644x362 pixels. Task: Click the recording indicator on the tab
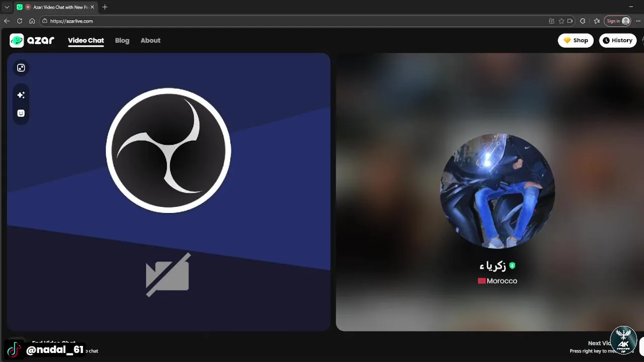(28, 7)
